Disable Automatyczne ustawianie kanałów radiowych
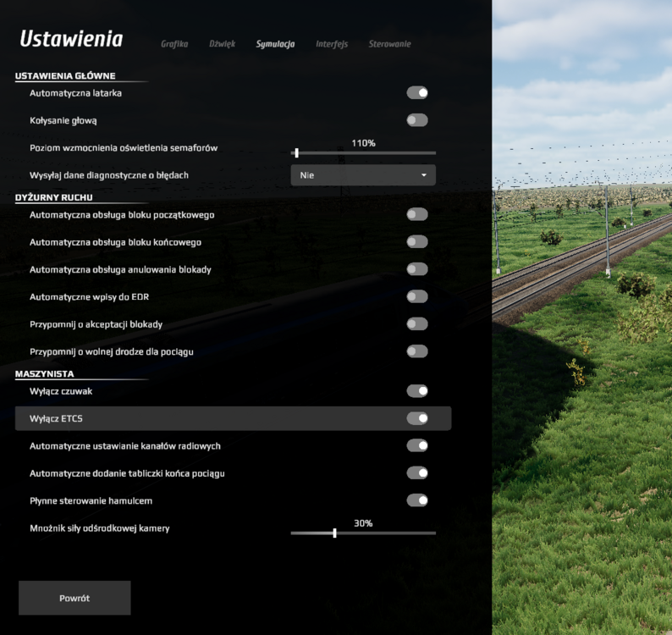Viewport: 672px width, 635px height. click(417, 446)
